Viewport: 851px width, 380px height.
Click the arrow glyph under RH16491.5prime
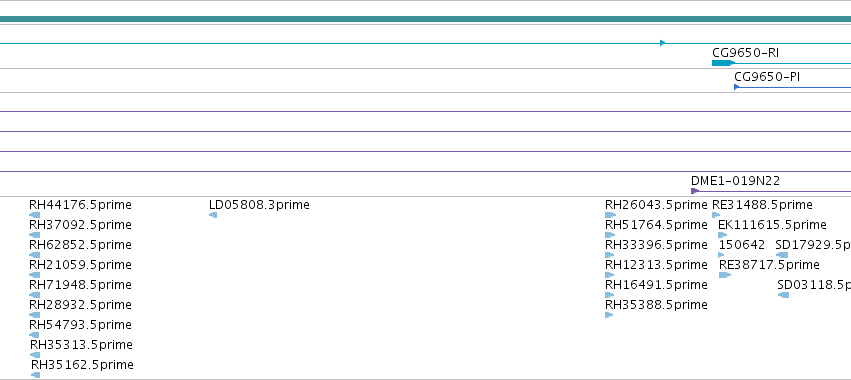pyautogui.click(x=609, y=295)
